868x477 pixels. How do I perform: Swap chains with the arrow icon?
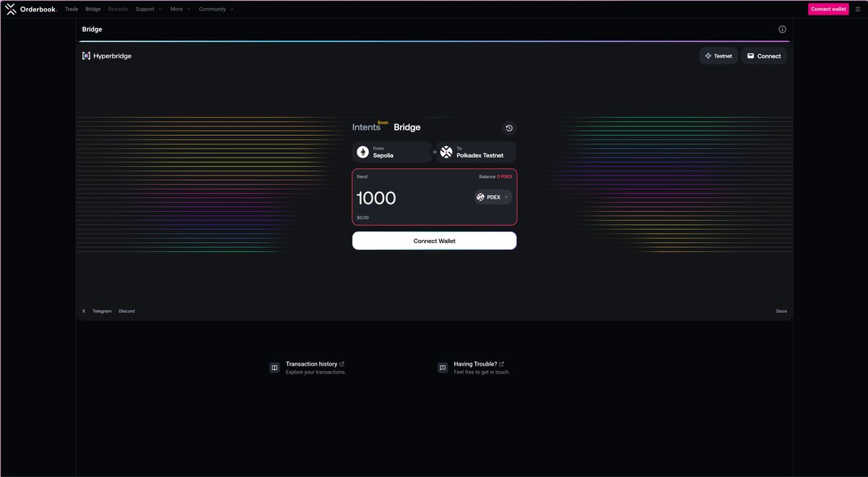click(x=434, y=152)
